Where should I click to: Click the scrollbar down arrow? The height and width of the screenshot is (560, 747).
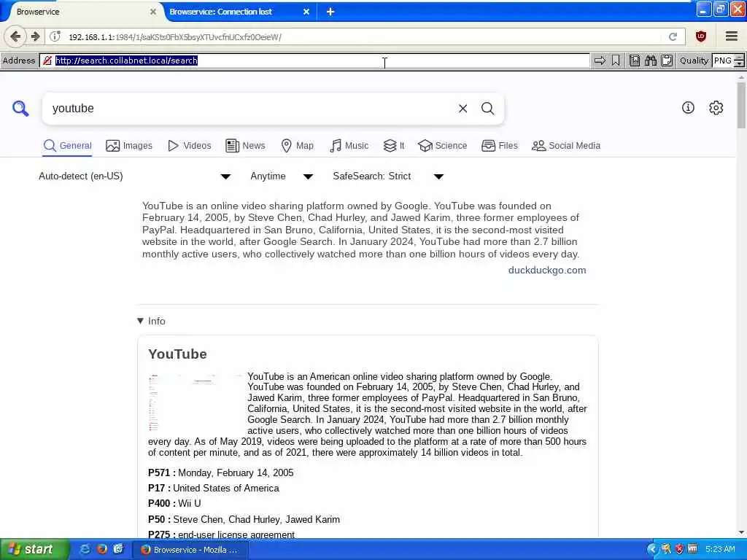(x=741, y=532)
